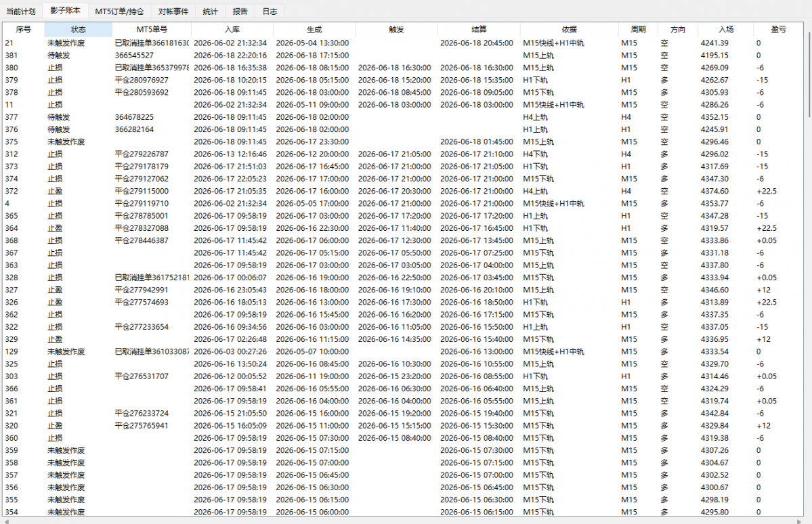Click the 盈亏 column header
Viewport: 812px width, 524px height.
point(778,30)
